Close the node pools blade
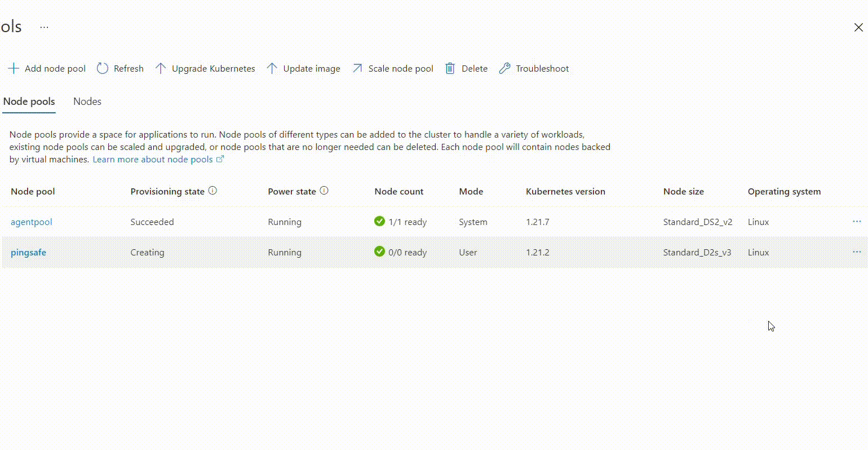The image size is (868, 450). click(x=858, y=27)
